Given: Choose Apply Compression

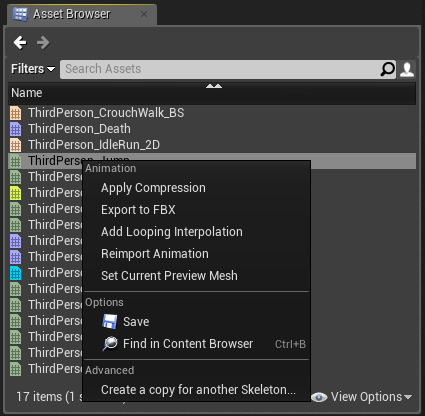Looking at the screenshot, I should (197, 188).
